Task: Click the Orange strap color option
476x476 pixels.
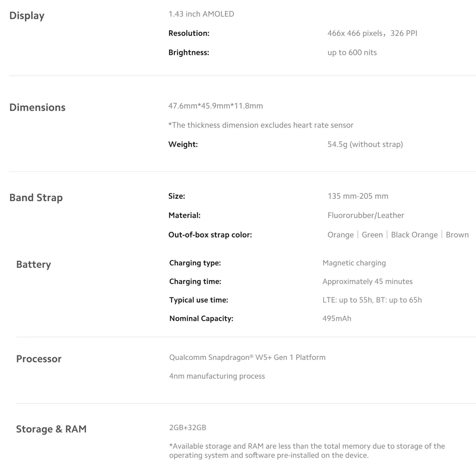Action: [340, 235]
